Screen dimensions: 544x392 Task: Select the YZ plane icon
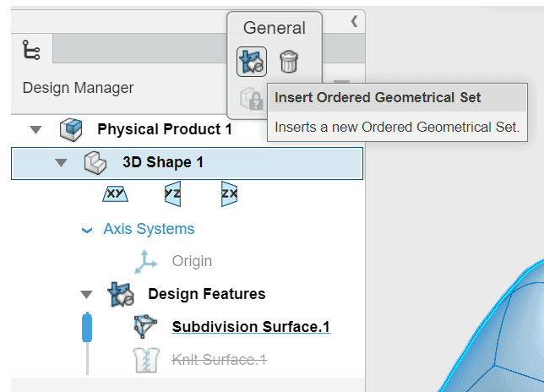point(173,194)
